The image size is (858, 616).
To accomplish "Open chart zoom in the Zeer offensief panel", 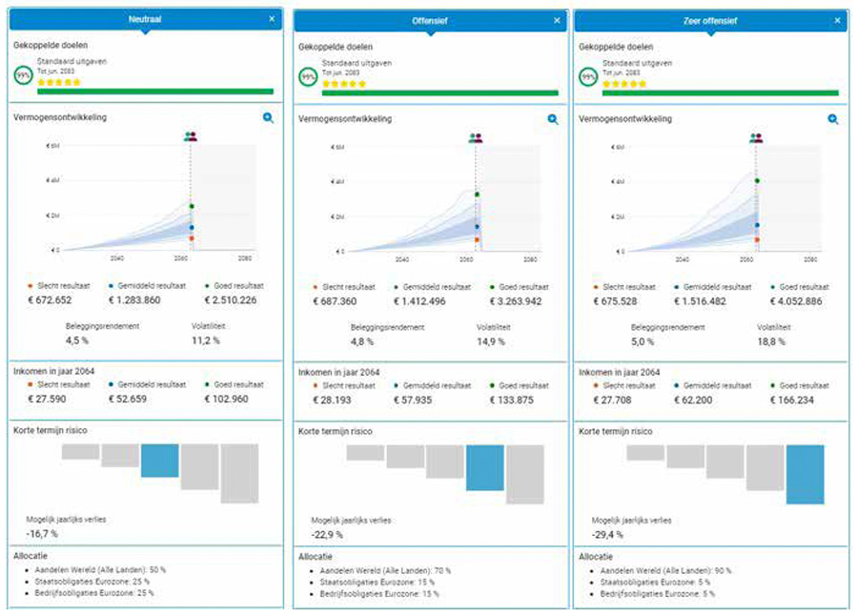I will (x=833, y=119).
